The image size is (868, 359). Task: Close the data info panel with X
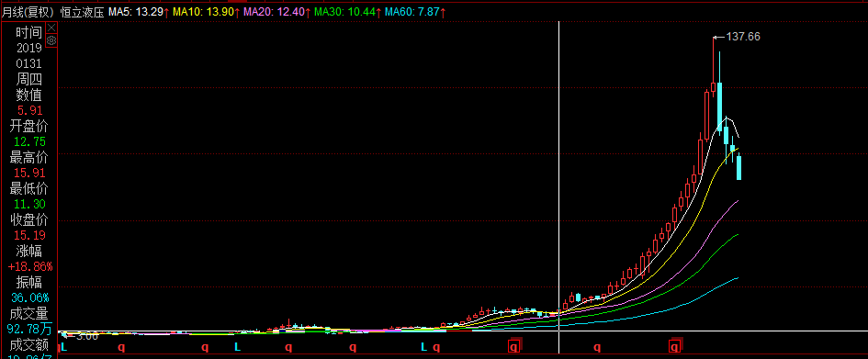point(51,28)
